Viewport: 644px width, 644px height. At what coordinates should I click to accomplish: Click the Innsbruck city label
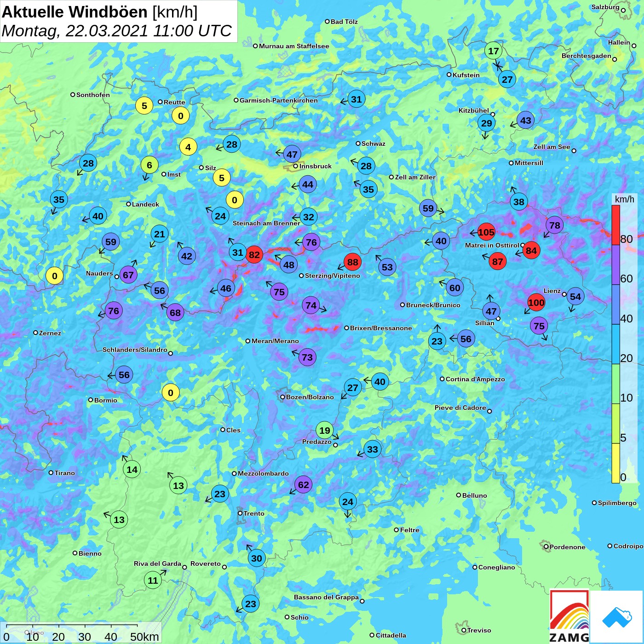[x=315, y=166]
